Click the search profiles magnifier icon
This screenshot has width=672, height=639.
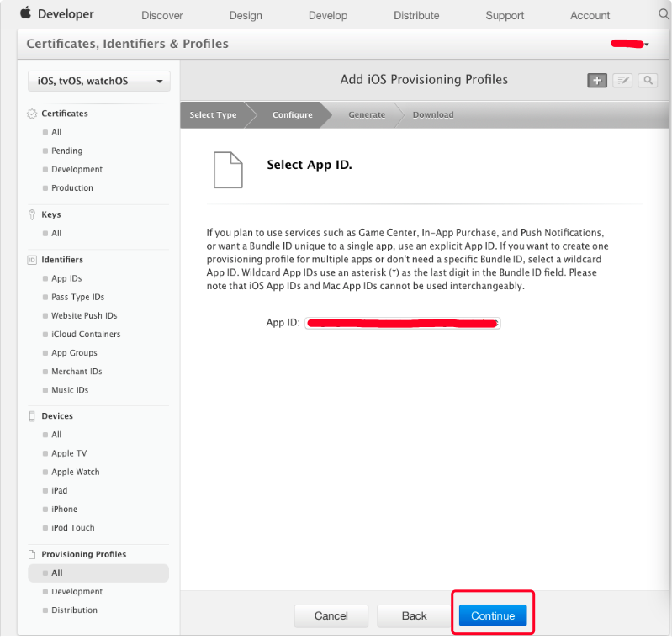648,80
